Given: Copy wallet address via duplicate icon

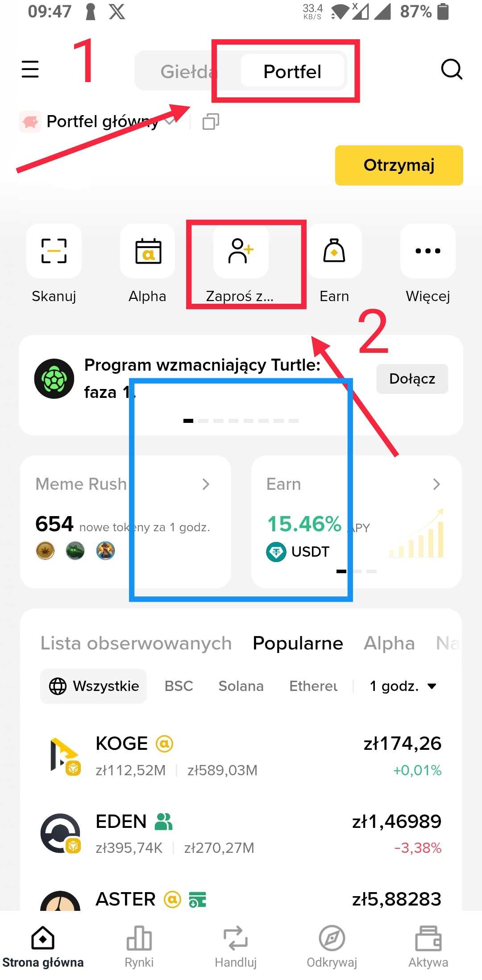Looking at the screenshot, I should pyautogui.click(x=211, y=121).
